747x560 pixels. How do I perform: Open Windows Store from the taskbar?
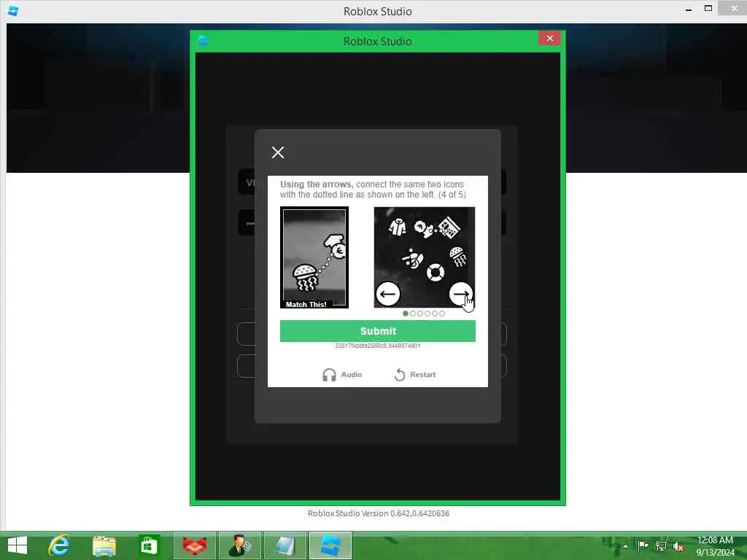(149, 545)
